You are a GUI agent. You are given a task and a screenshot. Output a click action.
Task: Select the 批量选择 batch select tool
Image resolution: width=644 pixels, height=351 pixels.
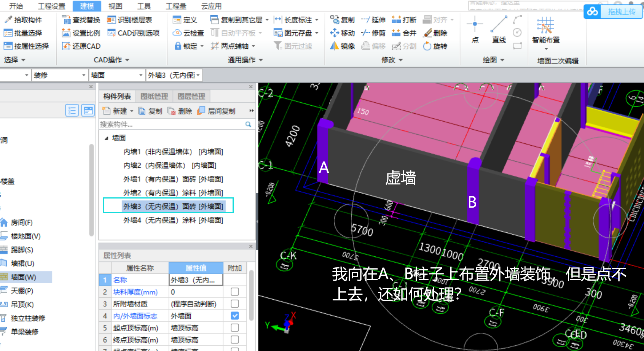[23, 33]
